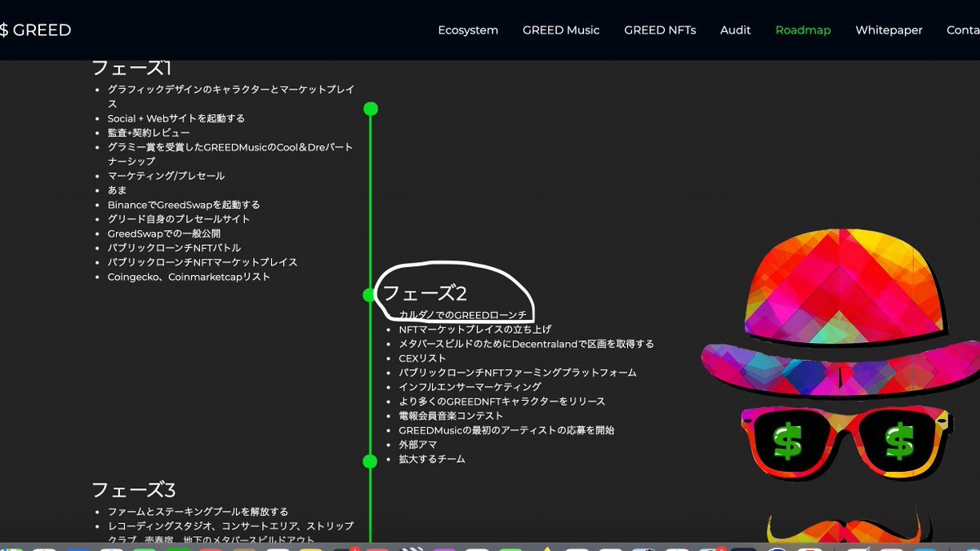Click the timeline dot beside 拡大するチーム
Screen dimensions: 980x551
[x=370, y=461]
